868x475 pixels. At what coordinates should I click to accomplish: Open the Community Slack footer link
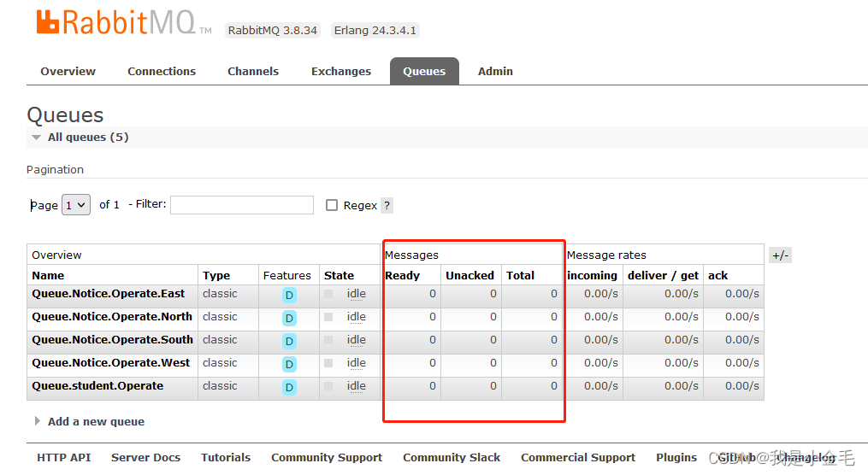point(452,458)
